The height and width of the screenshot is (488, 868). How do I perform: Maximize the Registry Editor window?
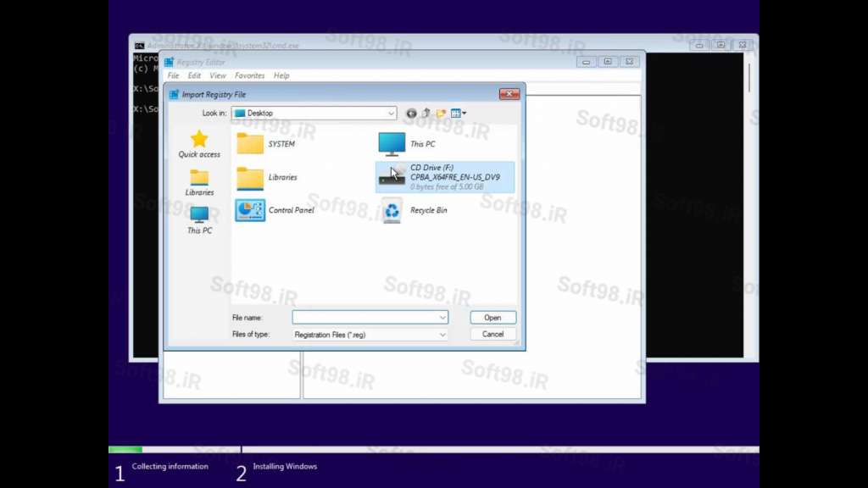coord(608,62)
